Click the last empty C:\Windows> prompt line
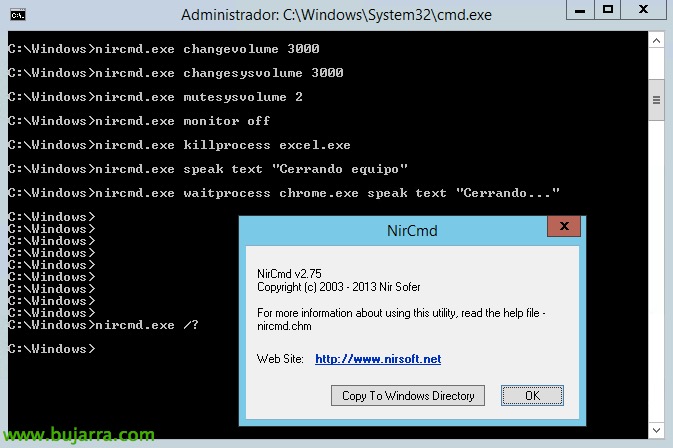This screenshot has width=673, height=448. tap(50, 349)
